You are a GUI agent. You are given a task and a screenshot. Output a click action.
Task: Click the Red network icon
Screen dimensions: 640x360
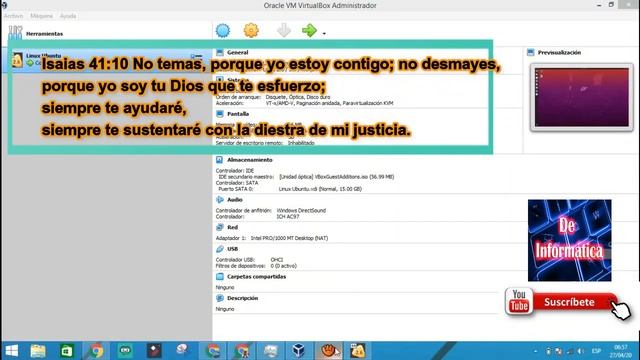click(x=220, y=227)
